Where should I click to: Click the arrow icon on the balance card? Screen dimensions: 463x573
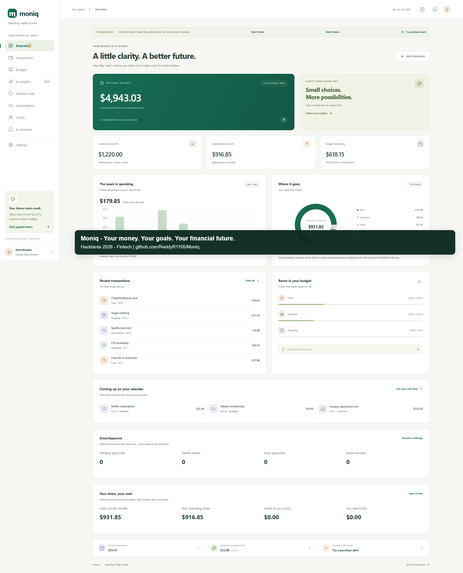(284, 120)
